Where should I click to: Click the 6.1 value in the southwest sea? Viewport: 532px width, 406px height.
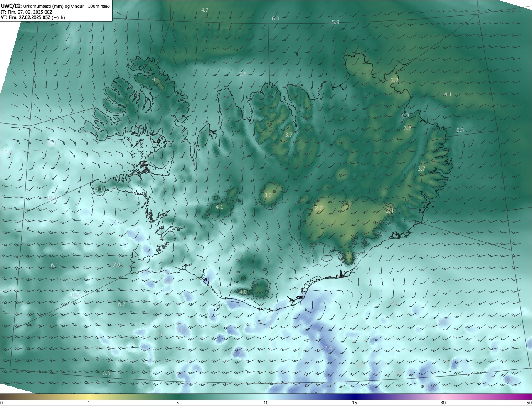tap(54, 265)
